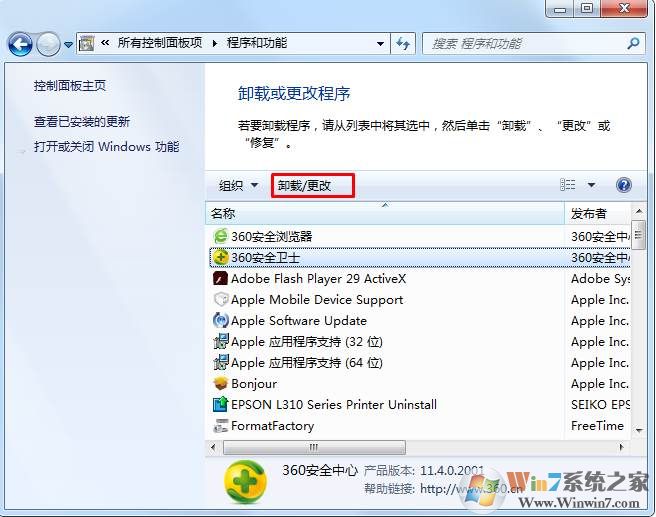Image resolution: width=656 pixels, height=517 pixels.
Task: Click the Apple Software Update icon
Action: [220, 320]
